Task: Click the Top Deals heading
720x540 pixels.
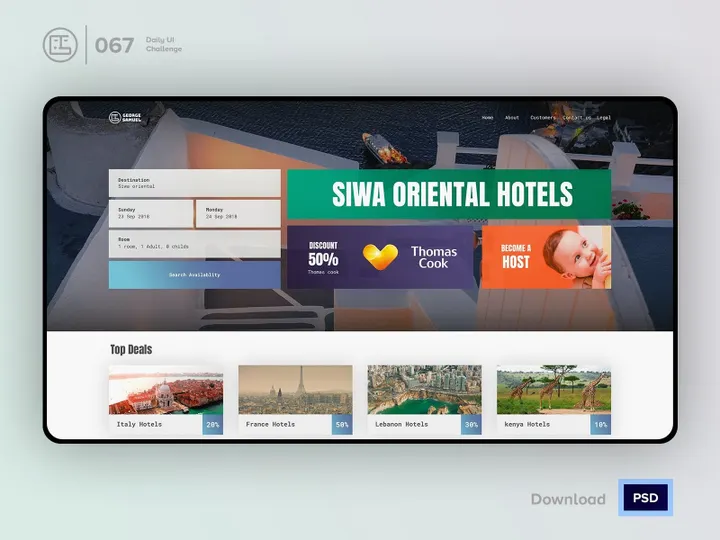Action: click(131, 349)
